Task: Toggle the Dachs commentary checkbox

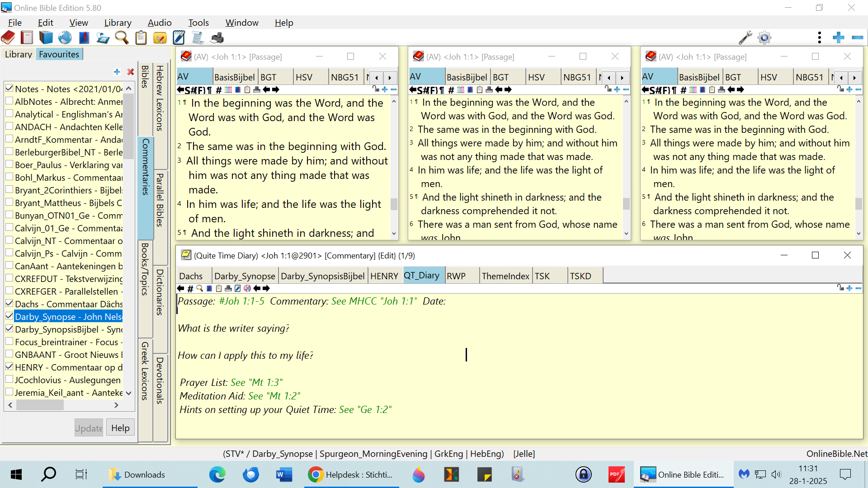Action: coord(9,304)
